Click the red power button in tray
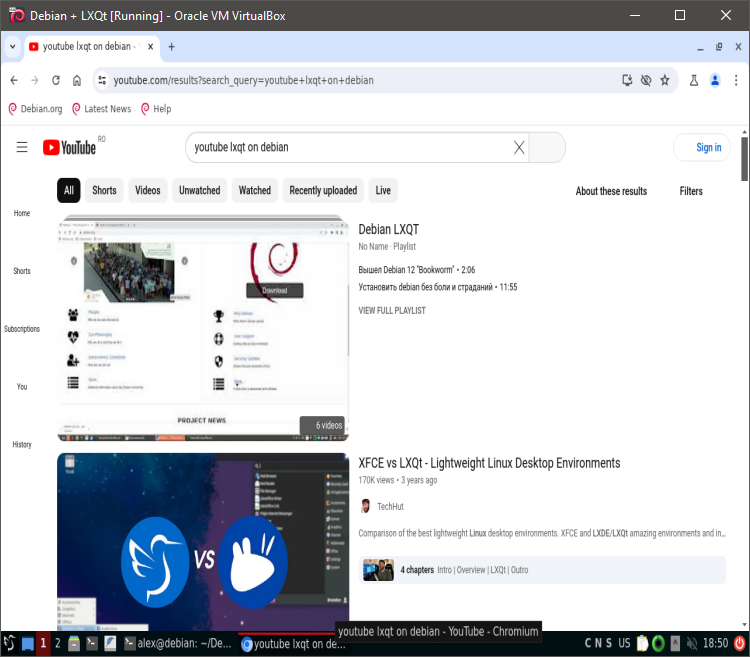 (x=740, y=644)
